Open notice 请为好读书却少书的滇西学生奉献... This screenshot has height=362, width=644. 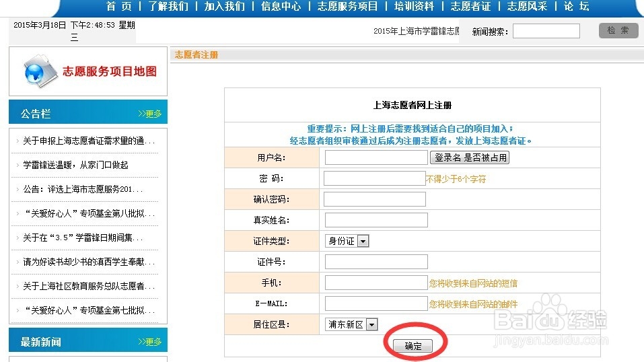pos(89,262)
